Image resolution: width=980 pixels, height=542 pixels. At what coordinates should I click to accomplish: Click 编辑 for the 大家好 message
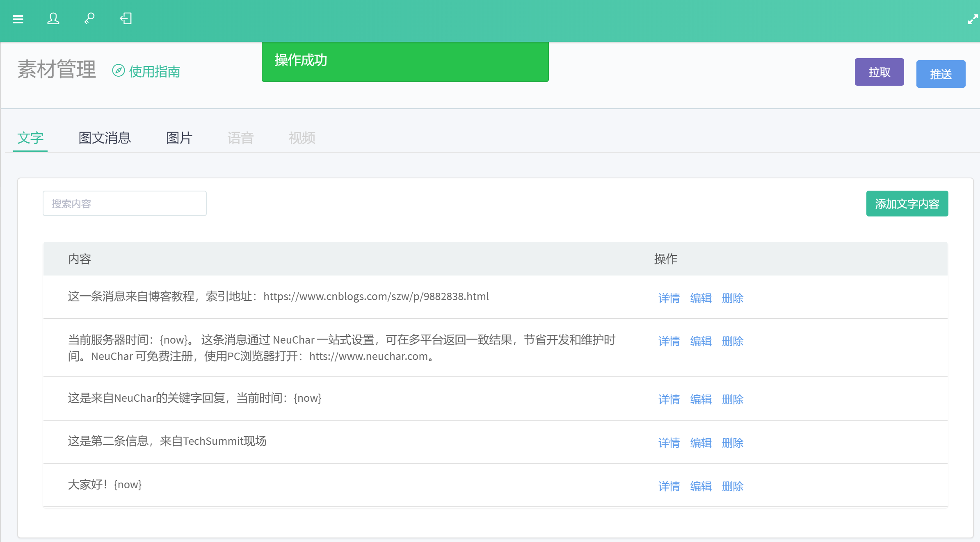701,486
